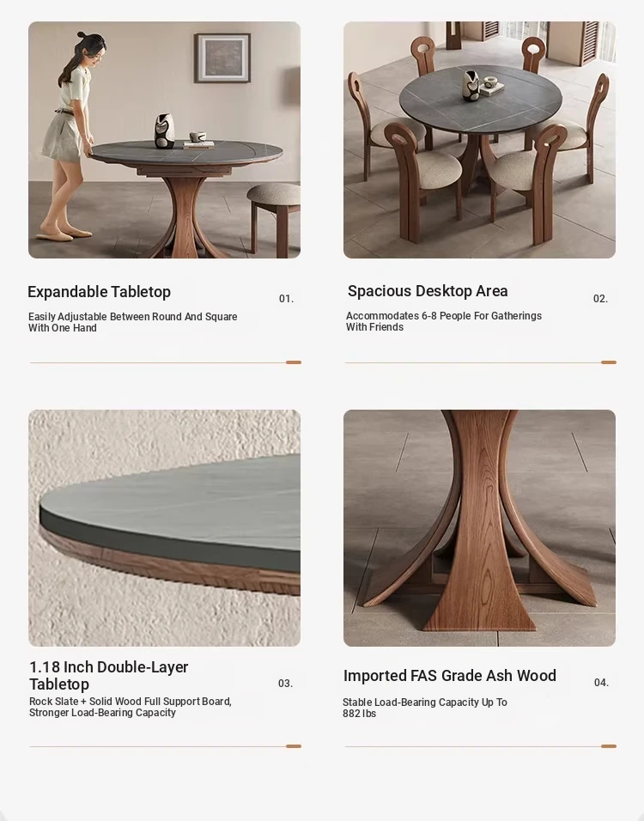Viewport: 644px width, 821px height.
Task: Select text 'Accommodates 6-8 People For Gatherings'
Action: pos(444,316)
